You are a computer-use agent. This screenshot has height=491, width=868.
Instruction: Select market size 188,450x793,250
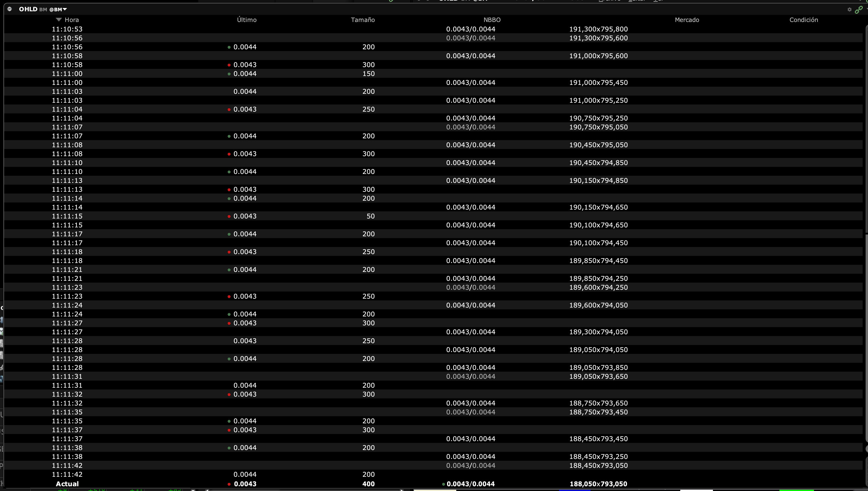click(598, 457)
